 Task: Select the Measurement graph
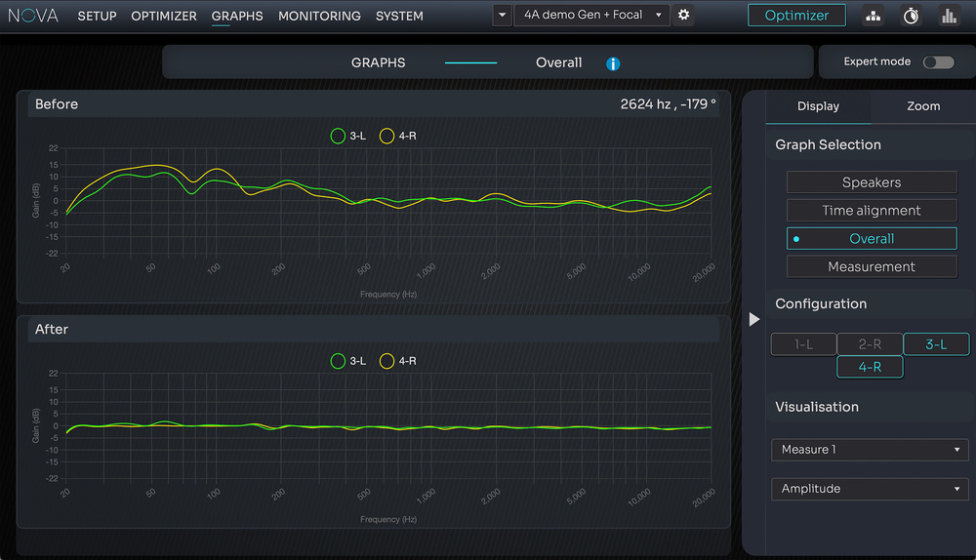[x=872, y=266]
